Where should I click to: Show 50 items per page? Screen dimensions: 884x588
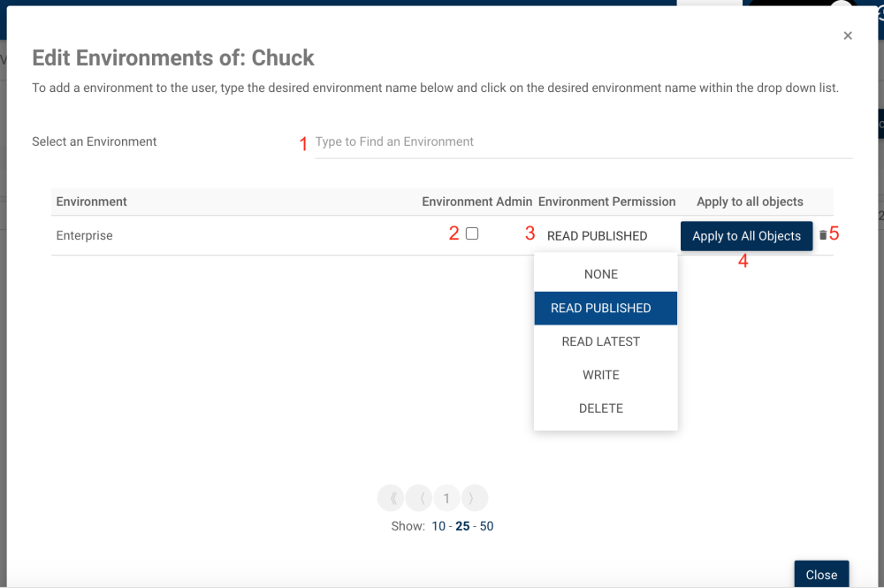point(486,526)
